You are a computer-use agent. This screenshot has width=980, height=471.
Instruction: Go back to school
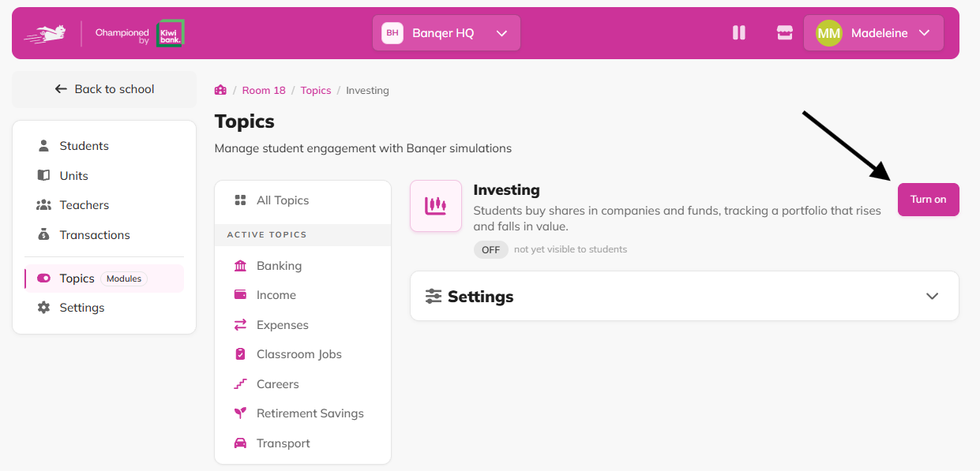coord(104,89)
